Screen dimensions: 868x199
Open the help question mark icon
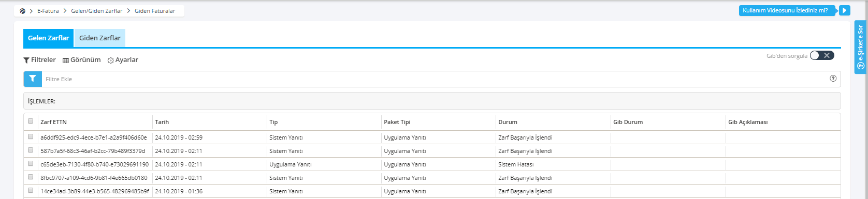(833, 79)
